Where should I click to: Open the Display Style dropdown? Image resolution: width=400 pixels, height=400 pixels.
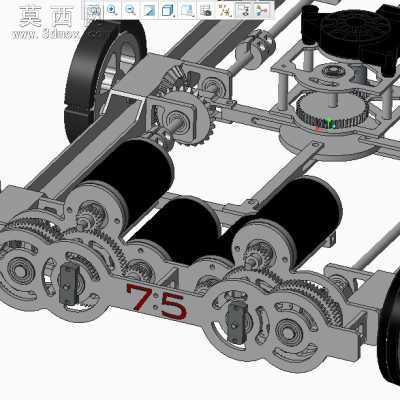pos(167,11)
